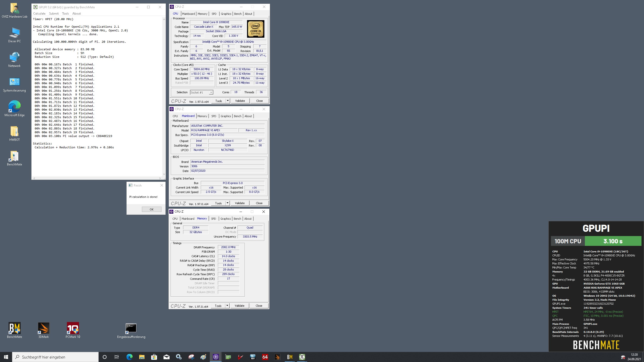
Task: Open the Socket #1 selection dropdown
Action: point(202,93)
